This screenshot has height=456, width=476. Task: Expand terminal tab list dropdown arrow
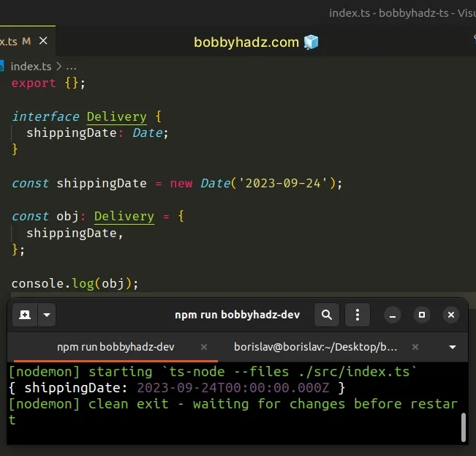tap(453, 347)
